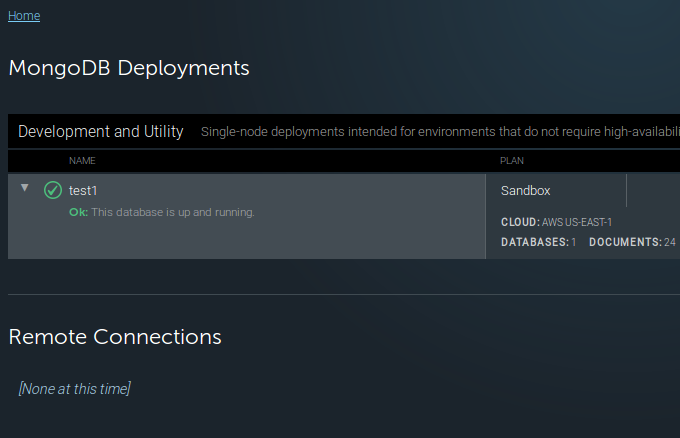Click the CLOUD label in plan details
680x438 pixels.
[x=519, y=222]
